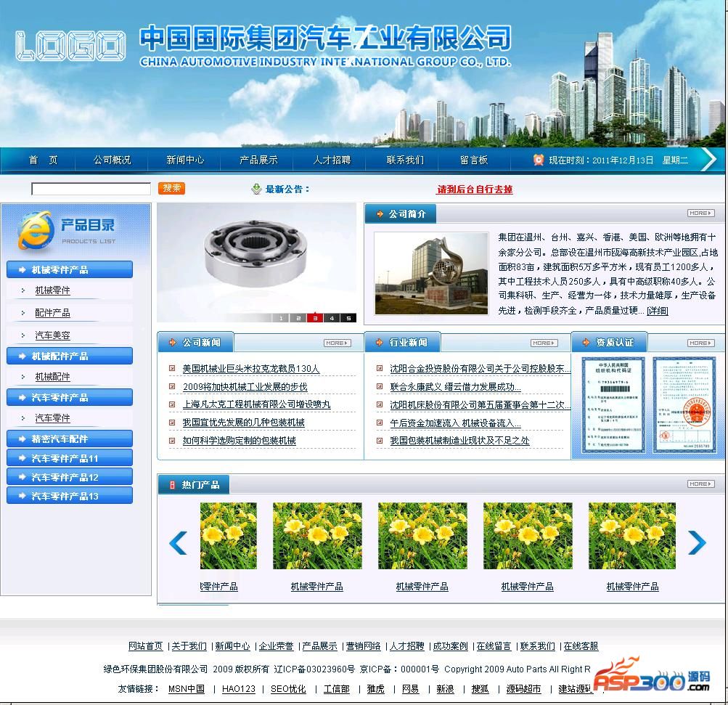This screenshot has width=728, height=705.
Task: Click the Internet Explorer icon in 产品目录 panel
Action: point(36,230)
